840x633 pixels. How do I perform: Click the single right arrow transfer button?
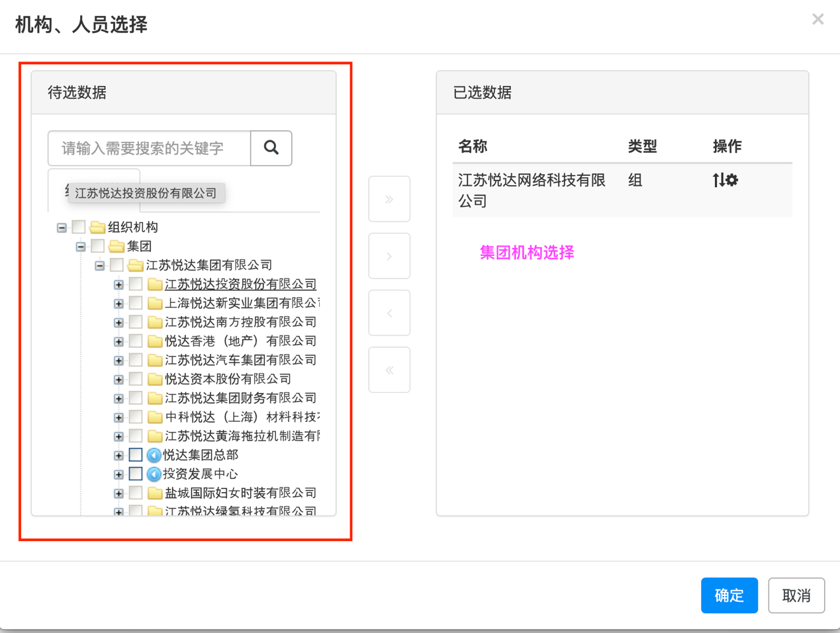click(x=389, y=255)
